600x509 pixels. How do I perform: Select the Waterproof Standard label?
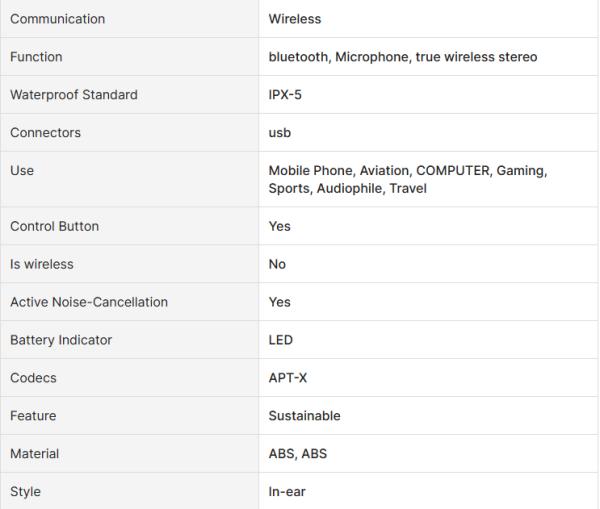tap(74, 95)
